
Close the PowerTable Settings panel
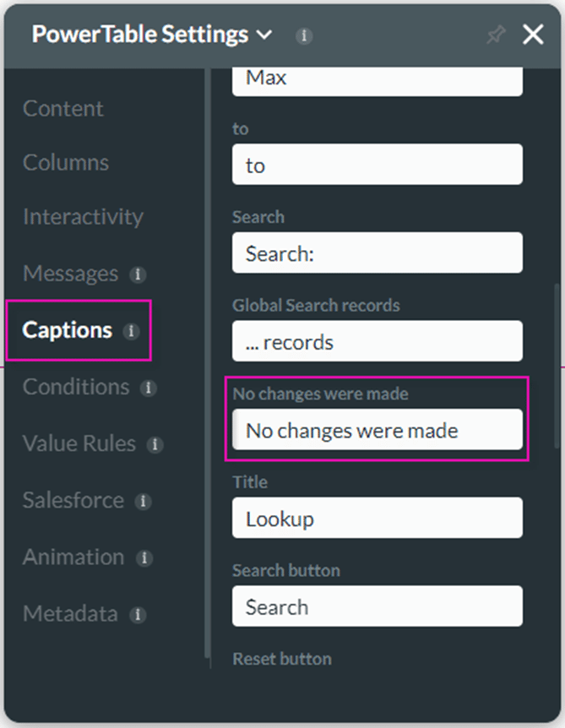(534, 35)
